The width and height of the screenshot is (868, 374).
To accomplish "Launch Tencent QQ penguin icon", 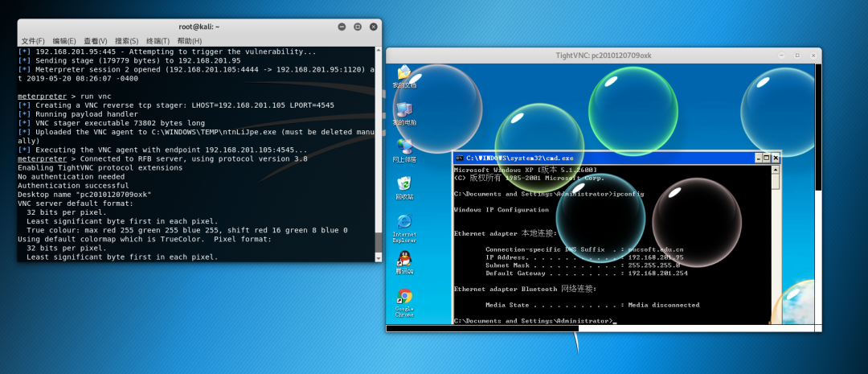I will tap(404, 263).
